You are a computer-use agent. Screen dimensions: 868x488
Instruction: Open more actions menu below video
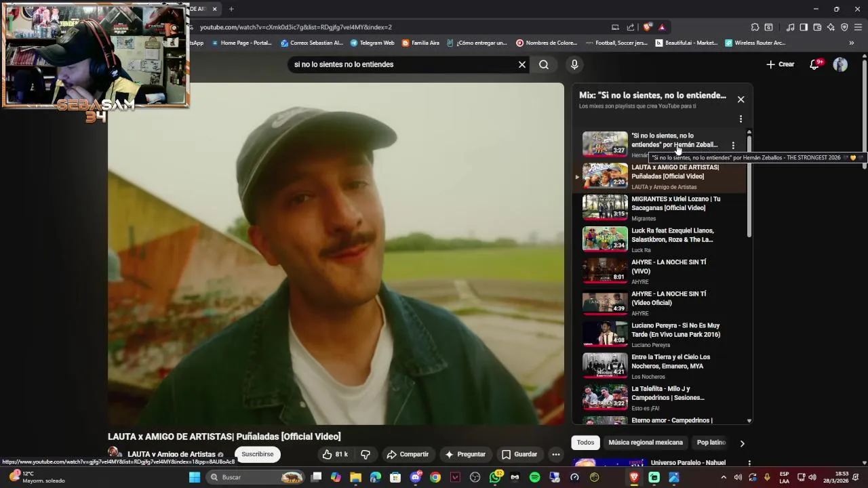[555, 454]
